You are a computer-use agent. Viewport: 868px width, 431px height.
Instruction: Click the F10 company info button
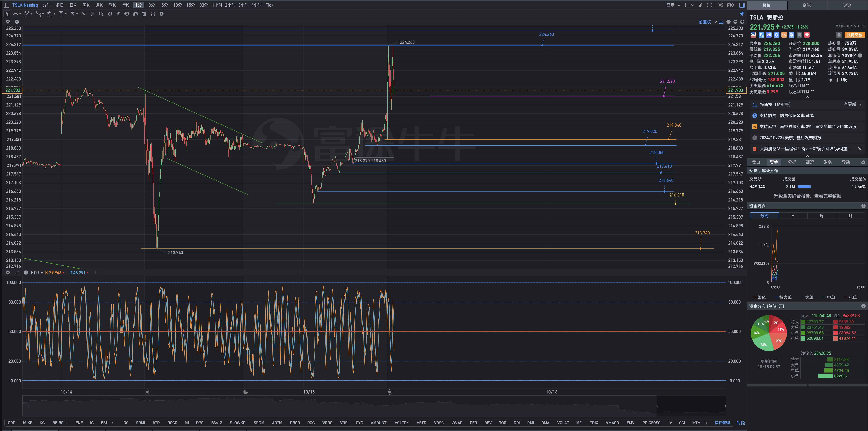click(730, 5)
